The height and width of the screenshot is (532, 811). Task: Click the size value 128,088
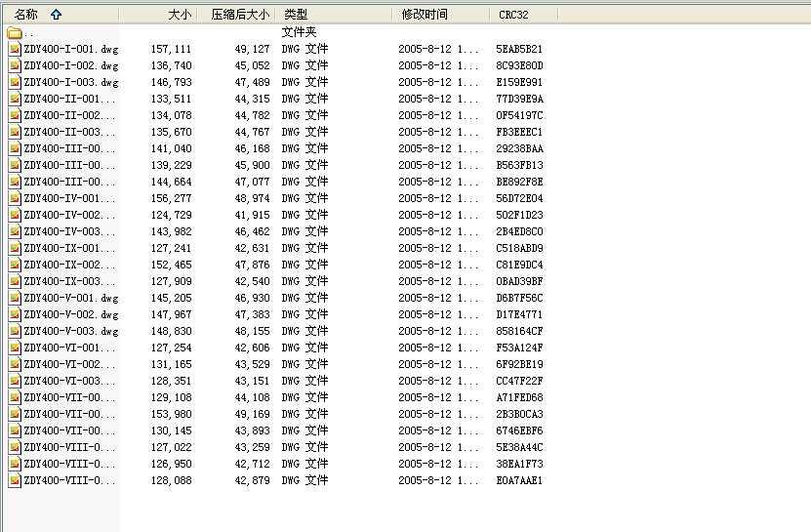pos(171,480)
